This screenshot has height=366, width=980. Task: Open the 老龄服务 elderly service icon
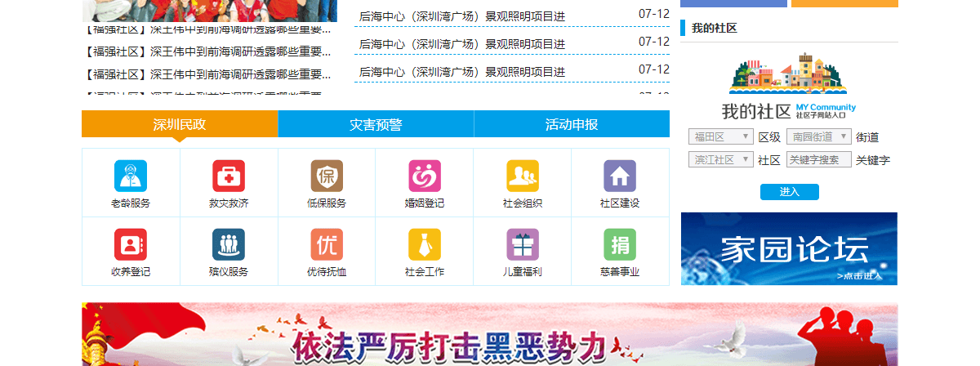(131, 176)
